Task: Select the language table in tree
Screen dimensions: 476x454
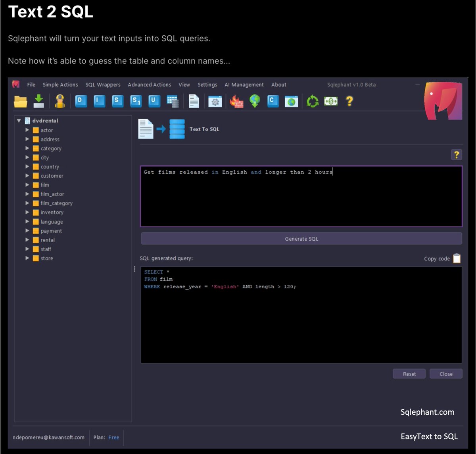Action: 52,222
